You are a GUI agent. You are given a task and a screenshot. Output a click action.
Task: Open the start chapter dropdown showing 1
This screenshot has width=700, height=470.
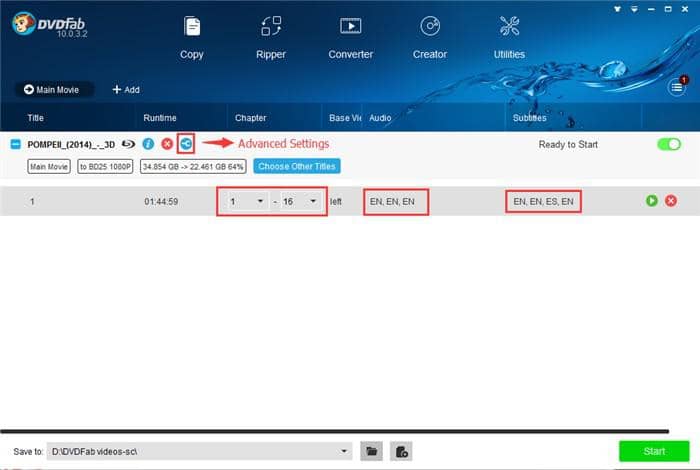pyautogui.click(x=247, y=201)
